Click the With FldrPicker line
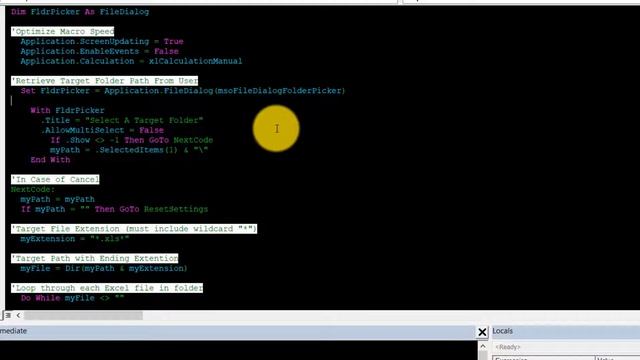 (x=67, y=111)
